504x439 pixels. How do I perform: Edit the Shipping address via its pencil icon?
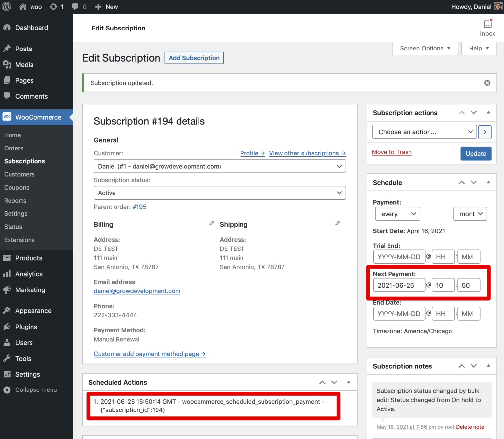click(337, 223)
